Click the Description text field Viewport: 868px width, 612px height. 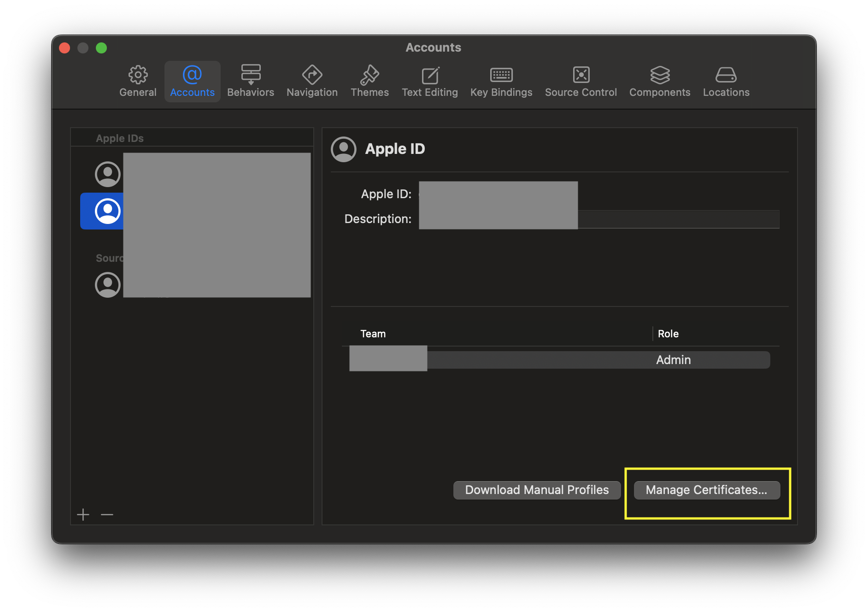pos(599,219)
